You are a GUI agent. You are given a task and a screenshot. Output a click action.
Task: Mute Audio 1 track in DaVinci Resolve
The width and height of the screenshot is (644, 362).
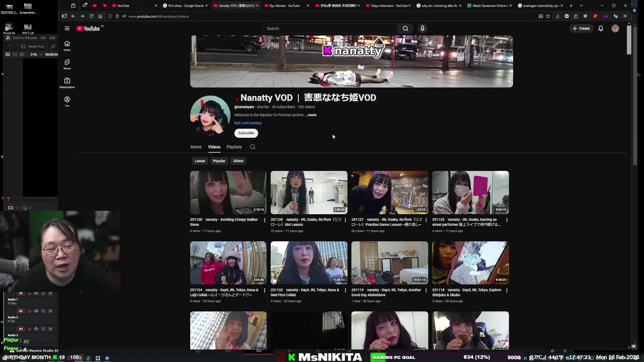50,293
